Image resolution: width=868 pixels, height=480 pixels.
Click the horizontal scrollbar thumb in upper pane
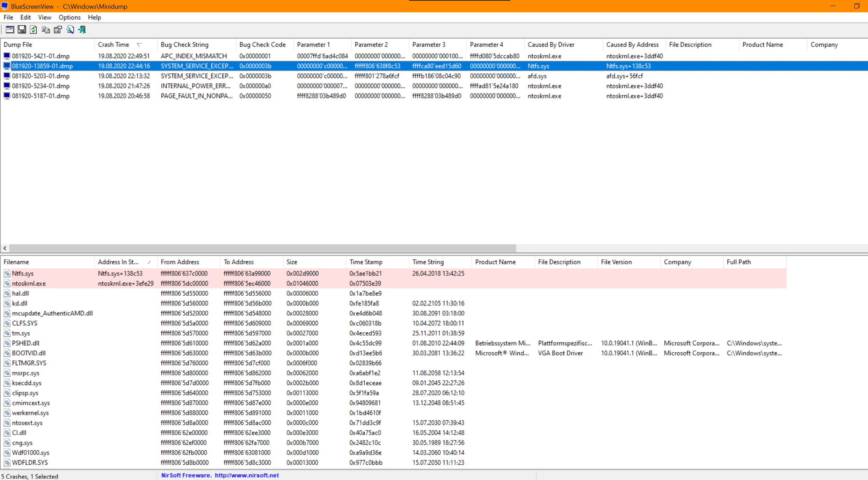262,248
